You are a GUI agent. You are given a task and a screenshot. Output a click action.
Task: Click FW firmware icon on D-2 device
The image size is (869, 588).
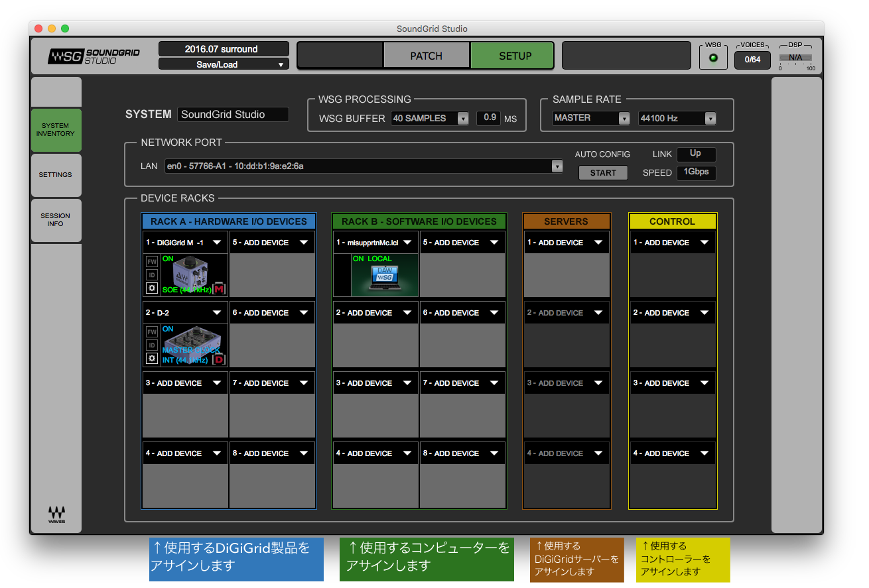pos(152,331)
